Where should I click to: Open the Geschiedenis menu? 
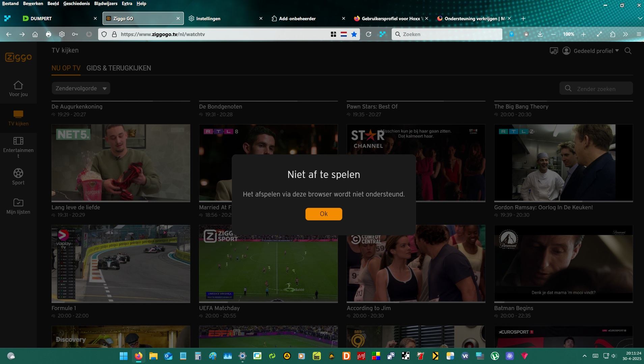click(77, 3)
